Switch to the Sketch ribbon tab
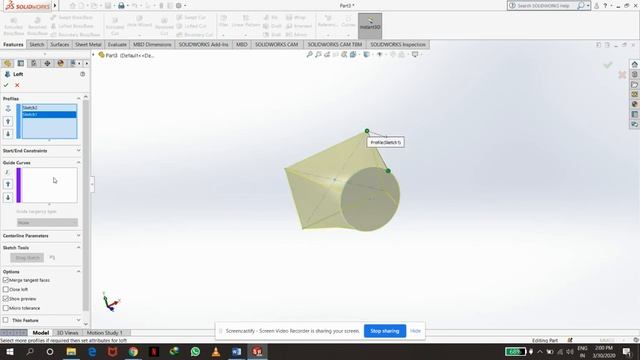640x360 pixels. click(x=37, y=44)
